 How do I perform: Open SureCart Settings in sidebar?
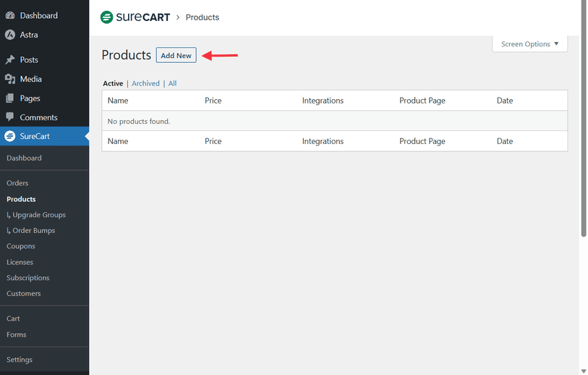click(20, 360)
